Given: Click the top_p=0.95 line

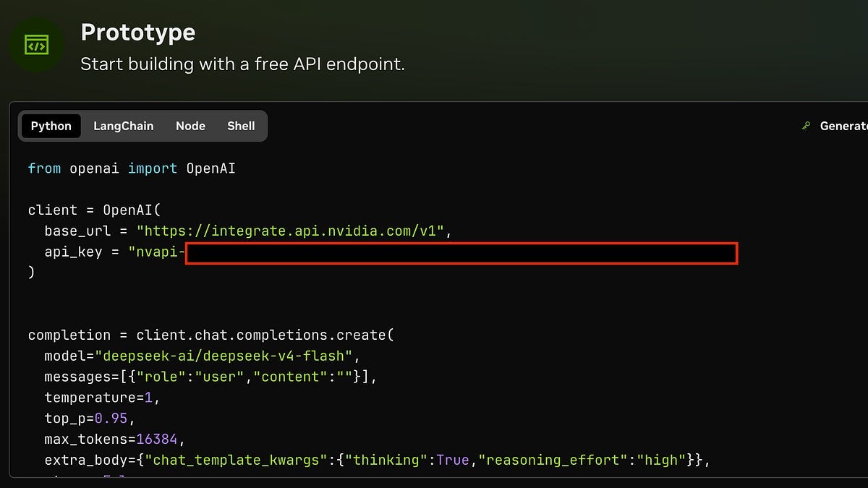Looking at the screenshot, I should (90, 419).
